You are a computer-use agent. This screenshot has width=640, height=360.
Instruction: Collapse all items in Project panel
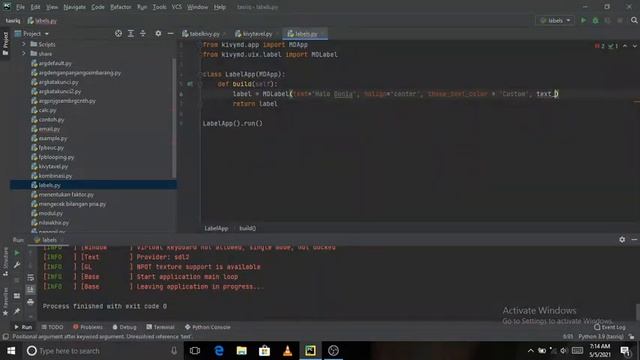[x=143, y=33]
